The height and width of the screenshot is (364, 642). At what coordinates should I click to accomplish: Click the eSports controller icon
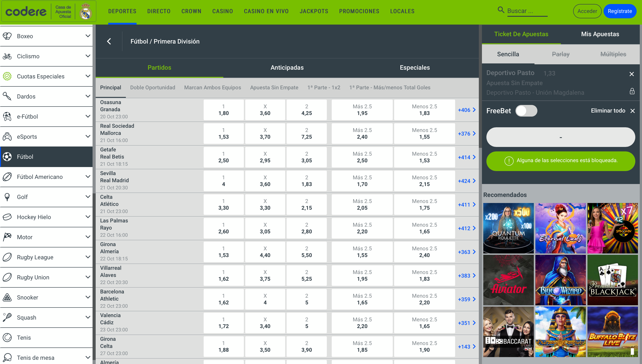7,136
